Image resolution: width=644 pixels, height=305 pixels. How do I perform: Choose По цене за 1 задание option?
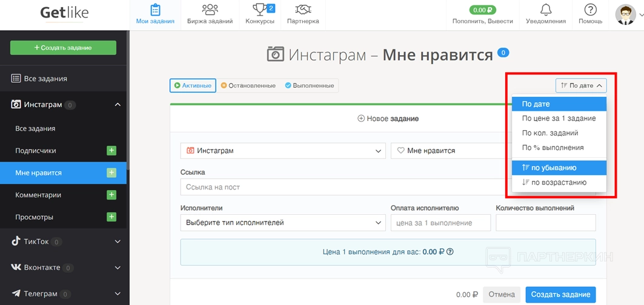pos(559,119)
